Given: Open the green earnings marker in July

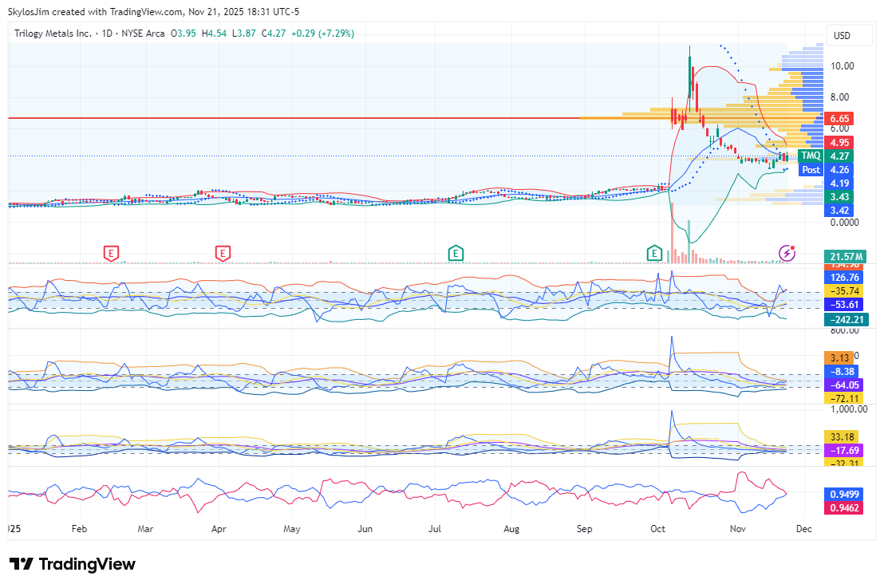Looking at the screenshot, I should (x=455, y=254).
